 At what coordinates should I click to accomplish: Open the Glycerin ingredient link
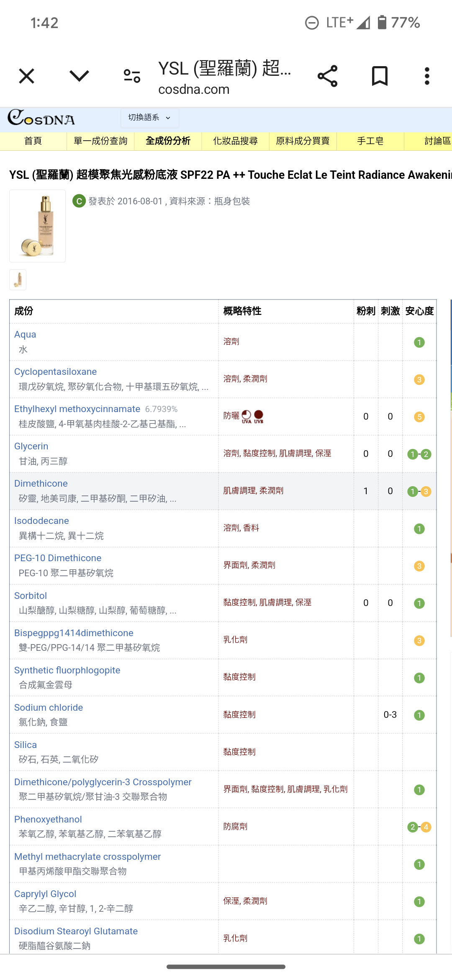31,446
